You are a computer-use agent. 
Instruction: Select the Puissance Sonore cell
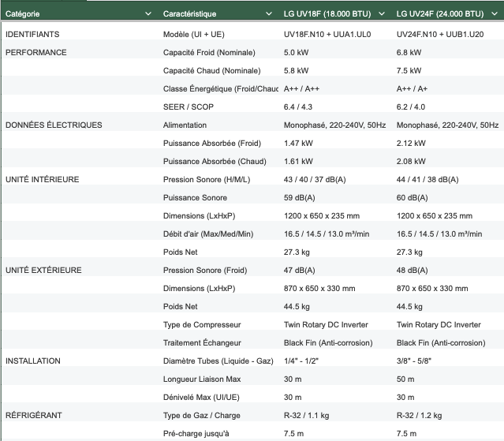point(195,198)
